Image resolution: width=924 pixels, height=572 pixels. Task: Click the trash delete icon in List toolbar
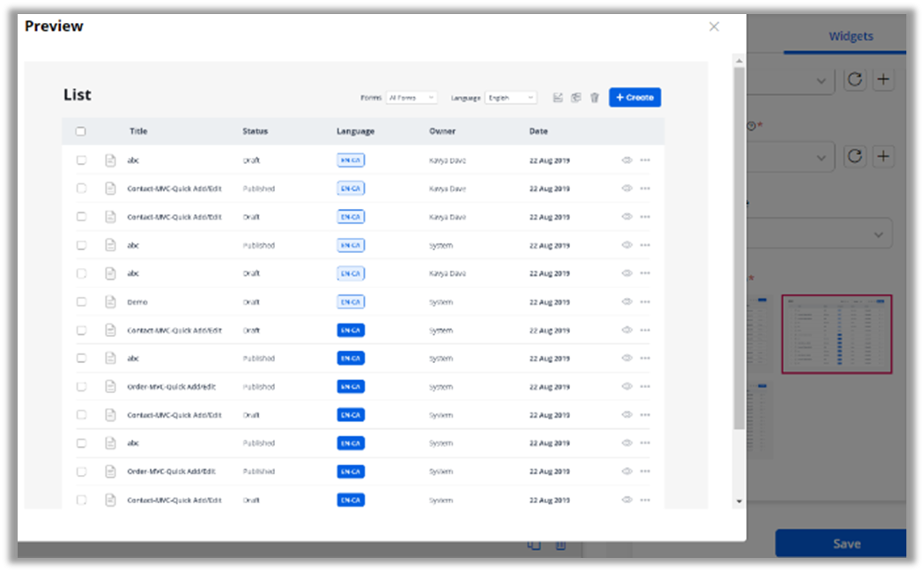point(595,98)
